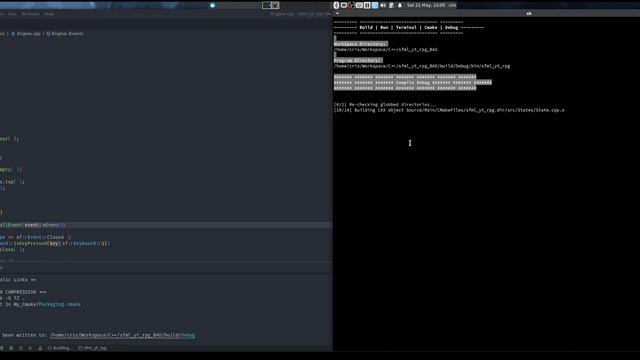Open the notification bell icon
This screenshot has height=360, width=640.
[400, 5]
